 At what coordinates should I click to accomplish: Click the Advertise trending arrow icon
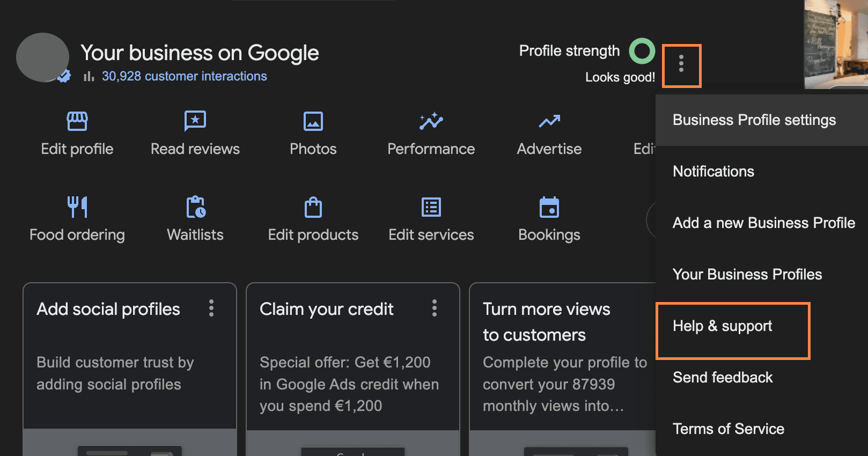point(549,121)
